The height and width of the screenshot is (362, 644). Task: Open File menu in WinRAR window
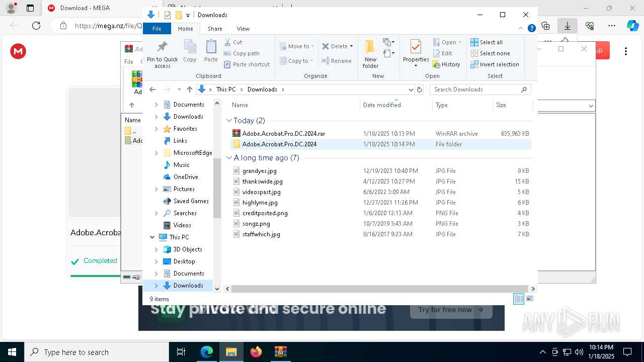(129, 62)
